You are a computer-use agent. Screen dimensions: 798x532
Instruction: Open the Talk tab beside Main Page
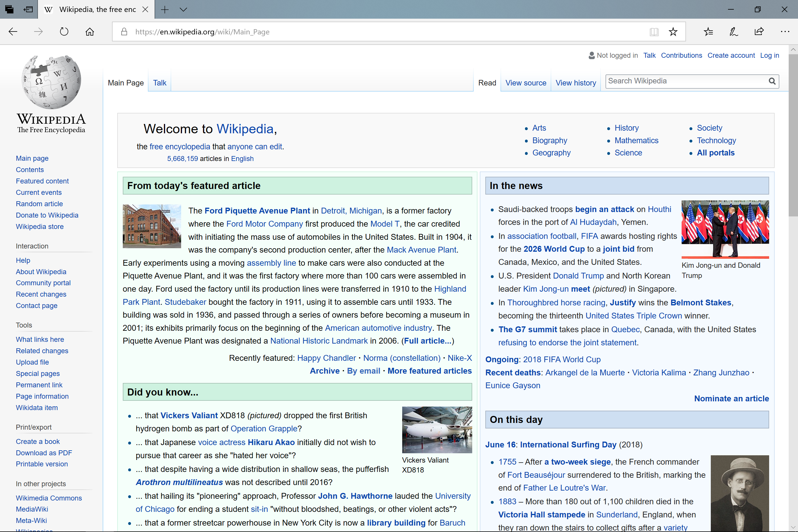160,83
